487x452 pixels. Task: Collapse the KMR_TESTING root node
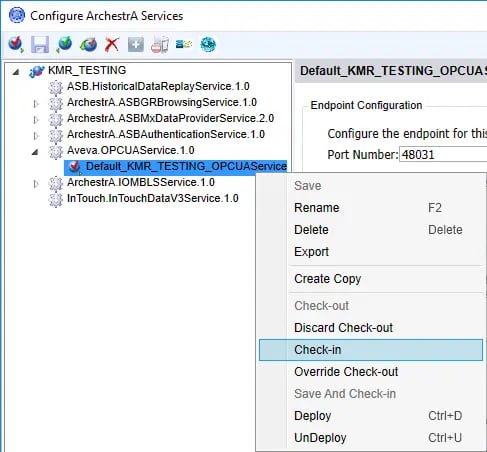[15, 71]
